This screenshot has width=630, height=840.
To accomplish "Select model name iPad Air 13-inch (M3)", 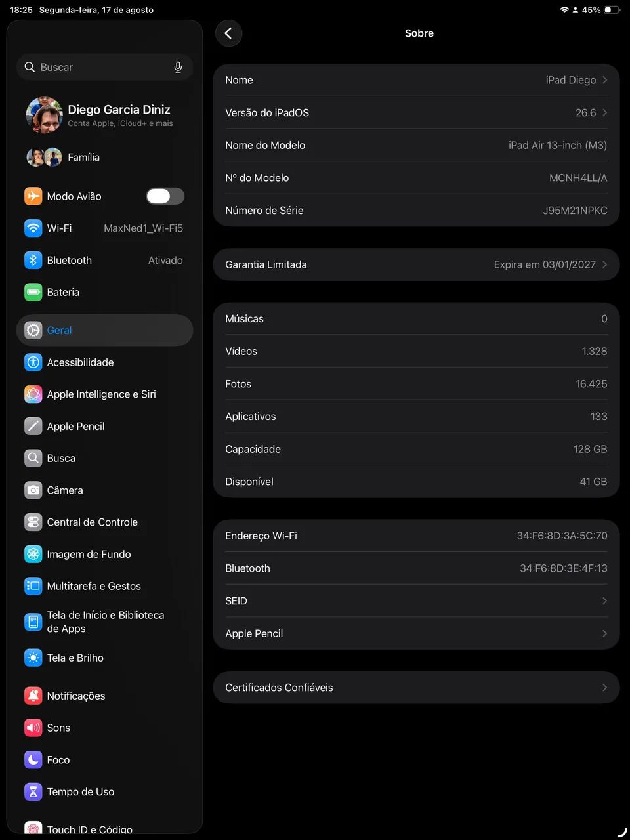I will (558, 145).
